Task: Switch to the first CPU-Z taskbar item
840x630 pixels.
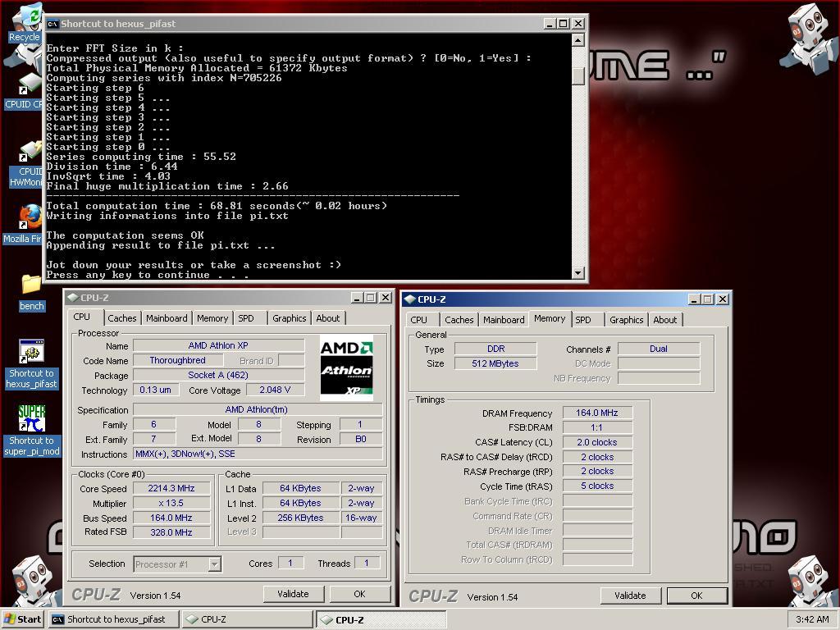Action: point(248,619)
